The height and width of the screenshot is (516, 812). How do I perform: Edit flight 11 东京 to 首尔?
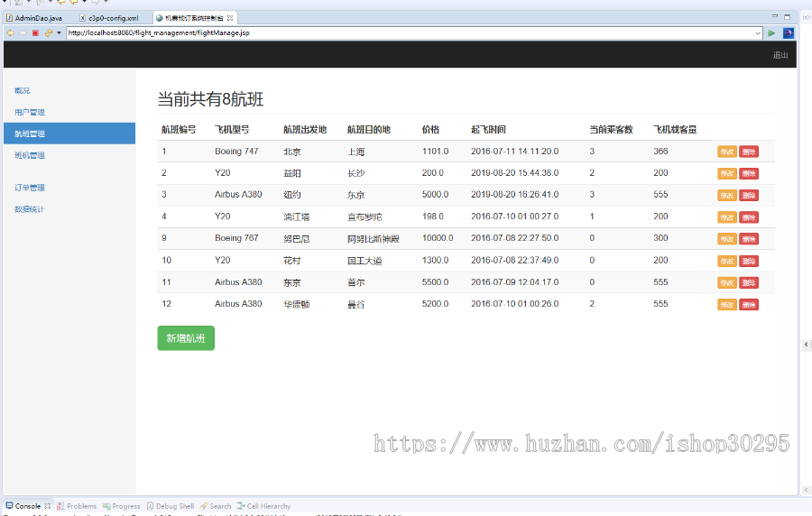coord(727,282)
